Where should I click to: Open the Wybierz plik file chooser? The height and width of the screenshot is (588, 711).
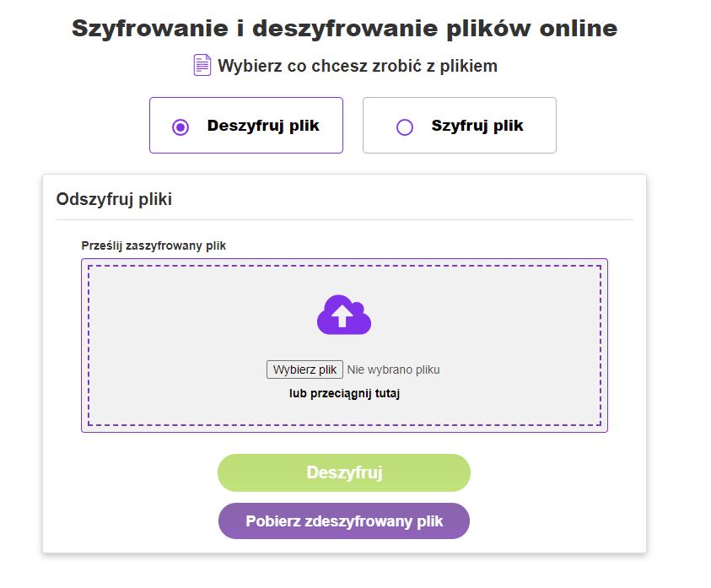[x=304, y=370]
